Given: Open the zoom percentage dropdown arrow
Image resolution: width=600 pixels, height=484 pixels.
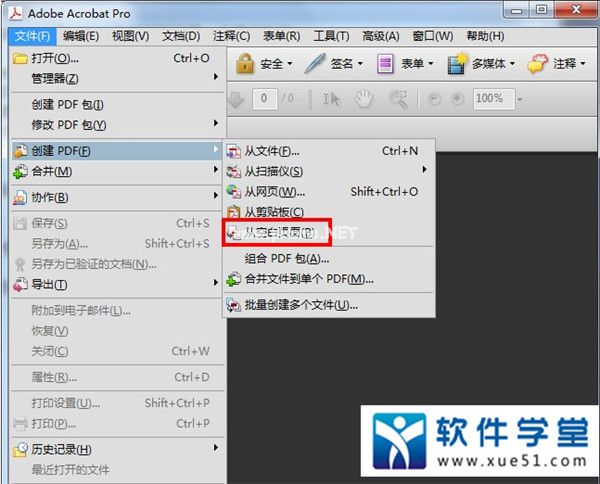Looking at the screenshot, I should pos(520,99).
